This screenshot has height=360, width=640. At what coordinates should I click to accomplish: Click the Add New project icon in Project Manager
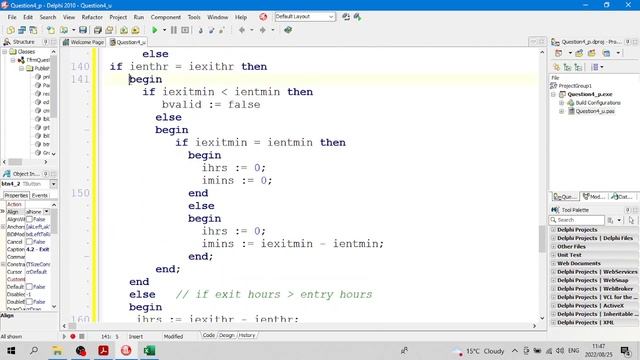tap(579, 53)
